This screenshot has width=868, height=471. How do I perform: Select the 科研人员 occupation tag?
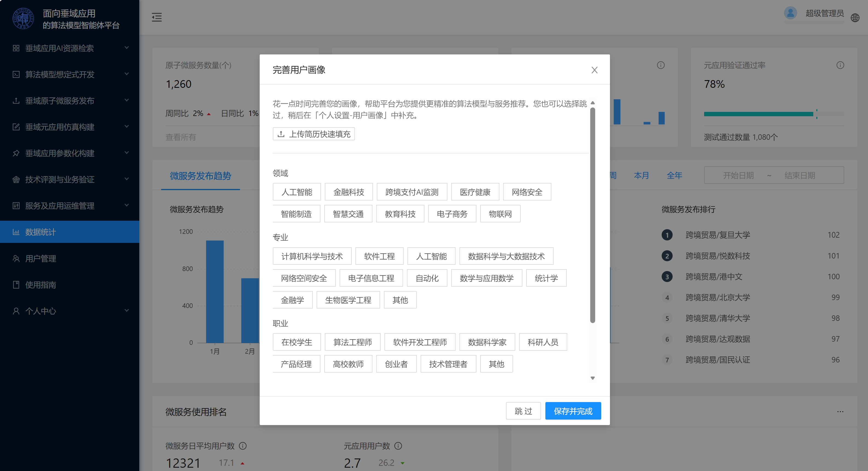pyautogui.click(x=543, y=342)
